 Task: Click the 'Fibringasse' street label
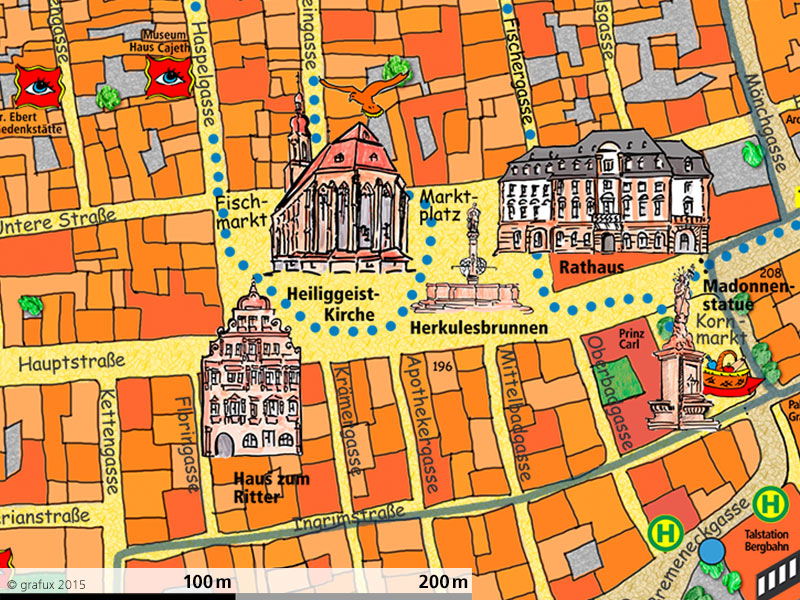[186, 444]
